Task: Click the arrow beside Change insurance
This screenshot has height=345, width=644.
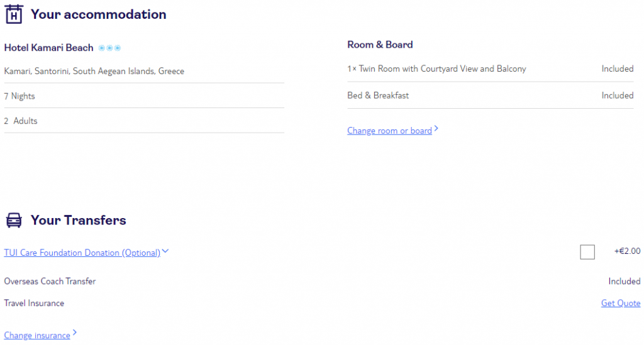Action: (x=75, y=332)
